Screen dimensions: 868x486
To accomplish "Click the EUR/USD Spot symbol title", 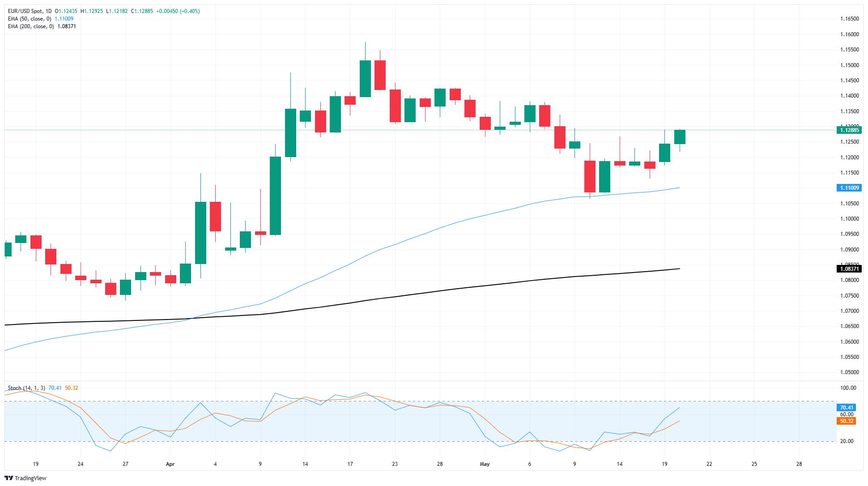I will pyautogui.click(x=26, y=11).
